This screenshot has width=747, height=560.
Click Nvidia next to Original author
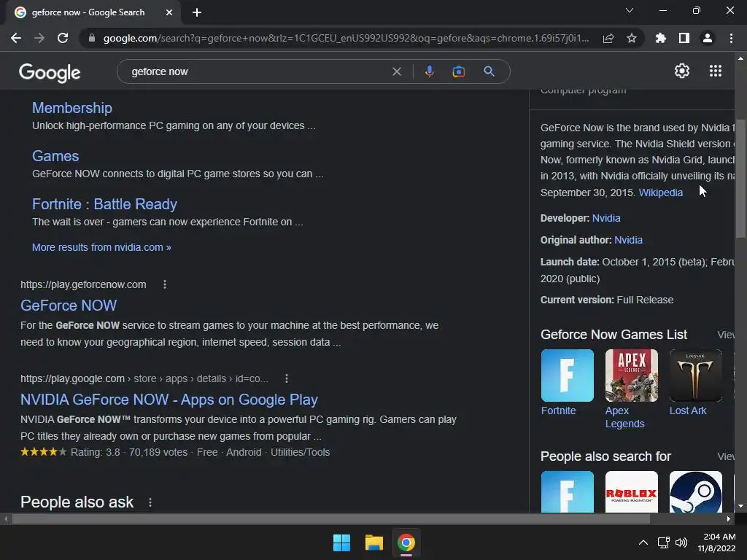point(628,240)
